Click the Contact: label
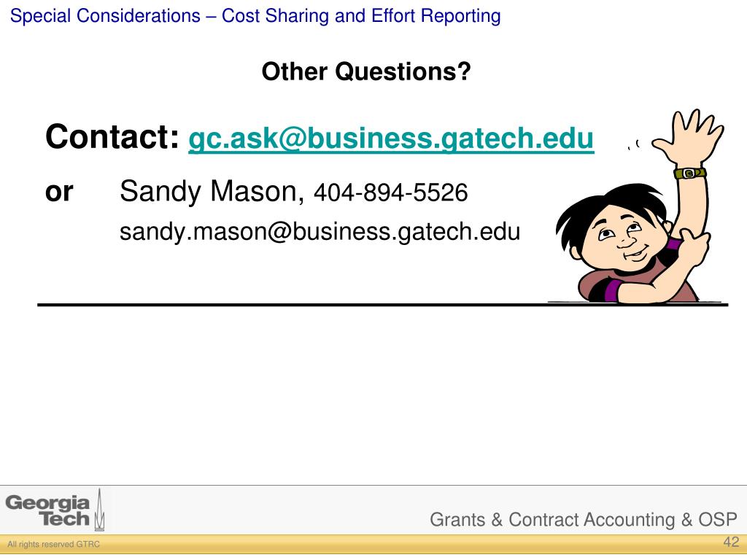Screen dimensions: 747x560 tap(112, 137)
